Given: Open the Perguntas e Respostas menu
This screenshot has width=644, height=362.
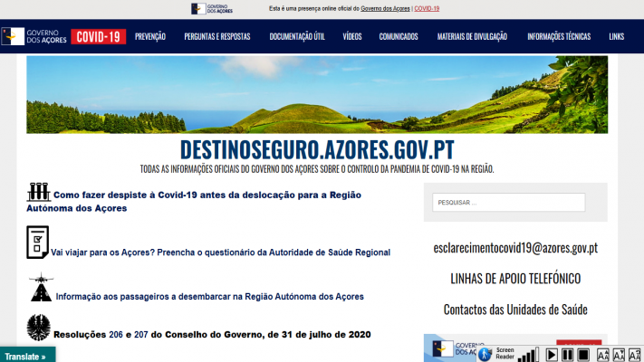Looking at the screenshot, I should coord(216,36).
